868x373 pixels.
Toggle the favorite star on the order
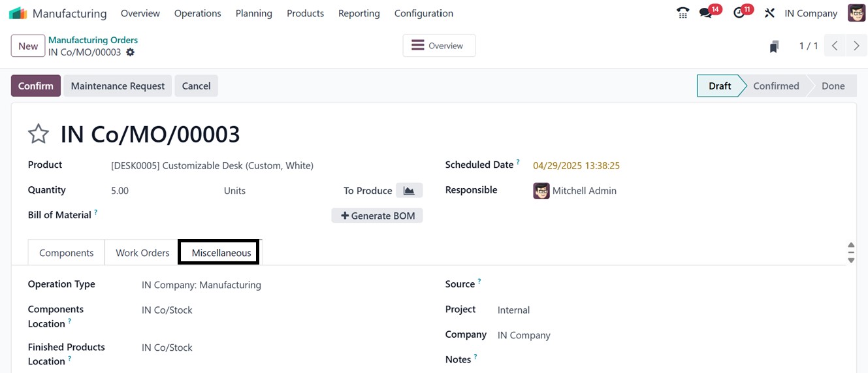point(39,134)
